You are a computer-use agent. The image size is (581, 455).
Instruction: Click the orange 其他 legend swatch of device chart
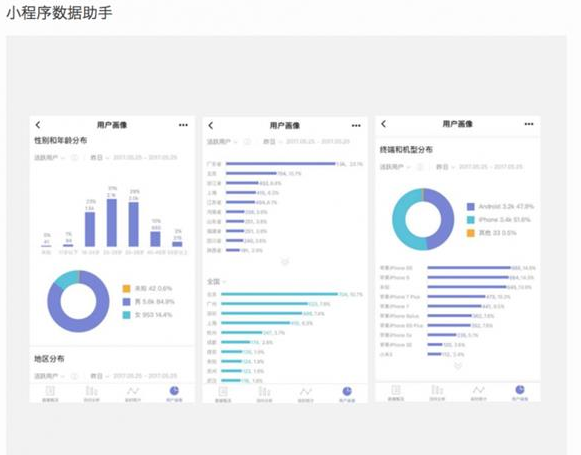(471, 233)
